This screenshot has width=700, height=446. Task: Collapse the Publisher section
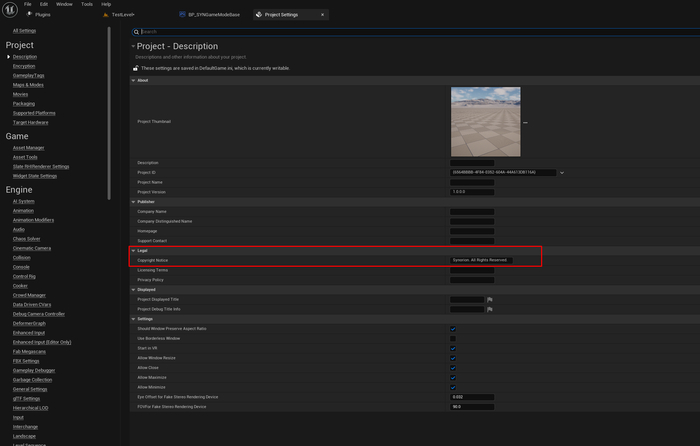pyautogui.click(x=134, y=202)
